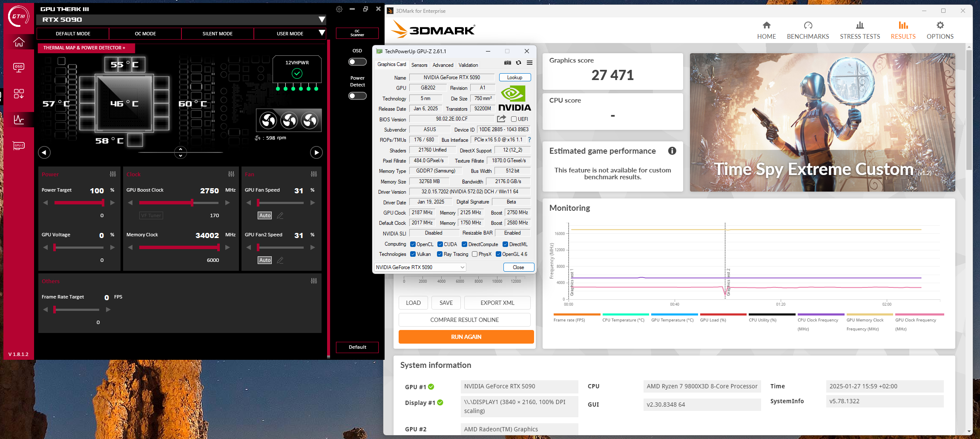Click the RUN AGAIN button
The image size is (980, 439).
point(466,337)
